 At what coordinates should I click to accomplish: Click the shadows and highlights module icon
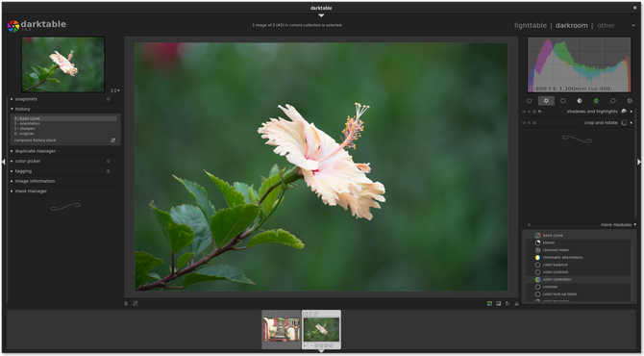(624, 112)
